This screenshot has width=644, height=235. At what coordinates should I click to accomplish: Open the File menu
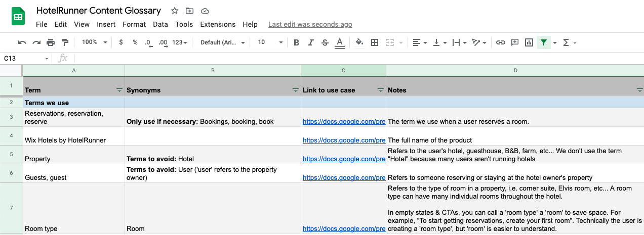click(x=42, y=24)
